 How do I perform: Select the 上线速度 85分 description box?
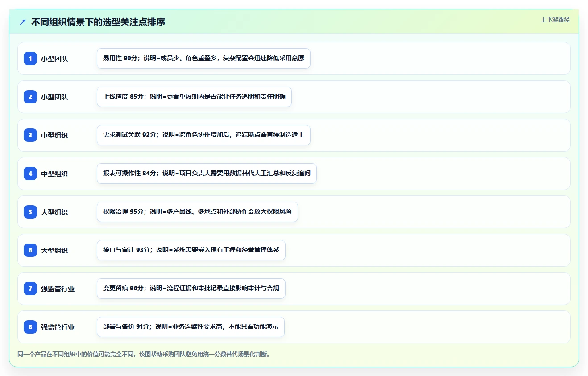tap(194, 97)
